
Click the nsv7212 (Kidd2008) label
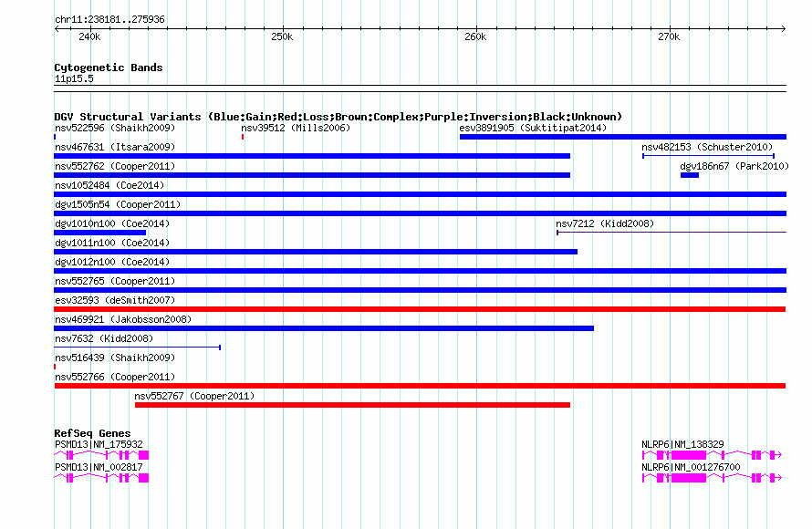pyautogui.click(x=605, y=223)
